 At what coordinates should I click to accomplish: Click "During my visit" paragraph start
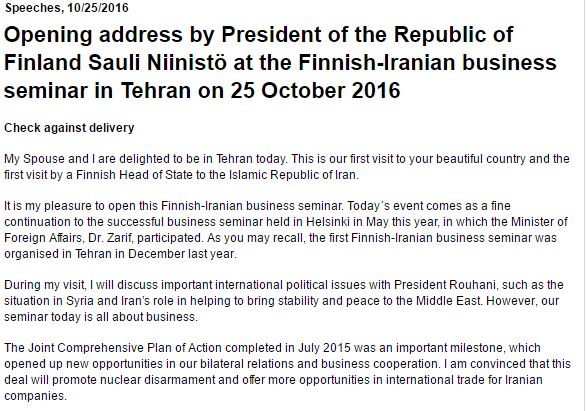[44, 285]
